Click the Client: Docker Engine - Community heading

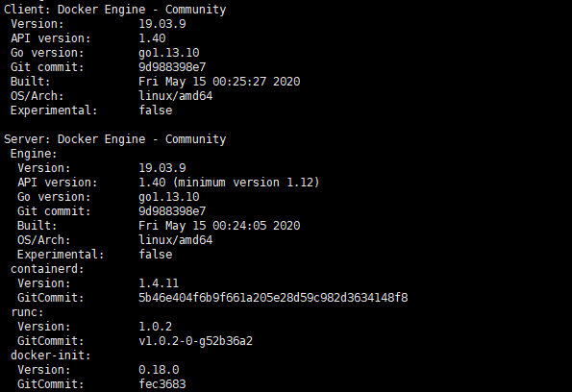coord(115,10)
